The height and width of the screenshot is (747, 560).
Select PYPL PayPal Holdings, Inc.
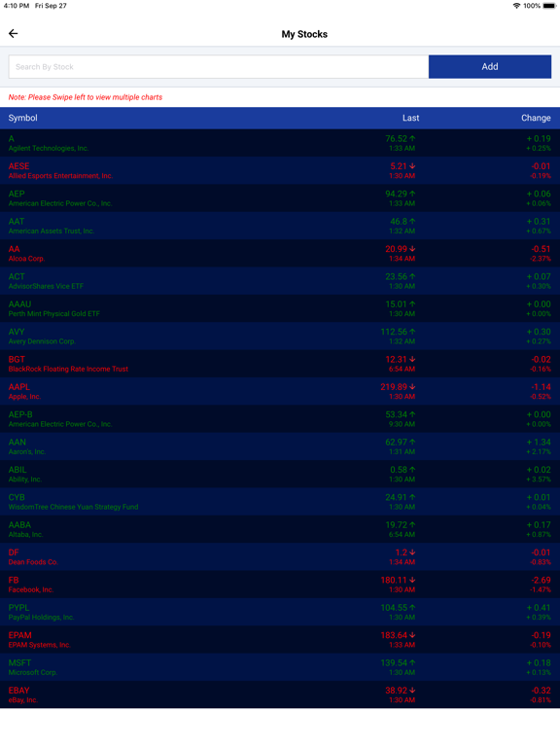280,613
